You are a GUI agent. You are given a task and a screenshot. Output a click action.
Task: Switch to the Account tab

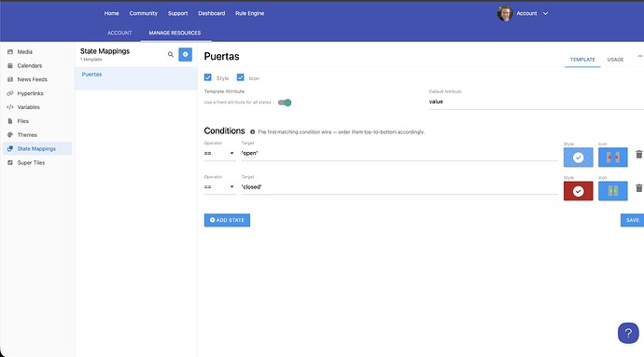click(119, 33)
